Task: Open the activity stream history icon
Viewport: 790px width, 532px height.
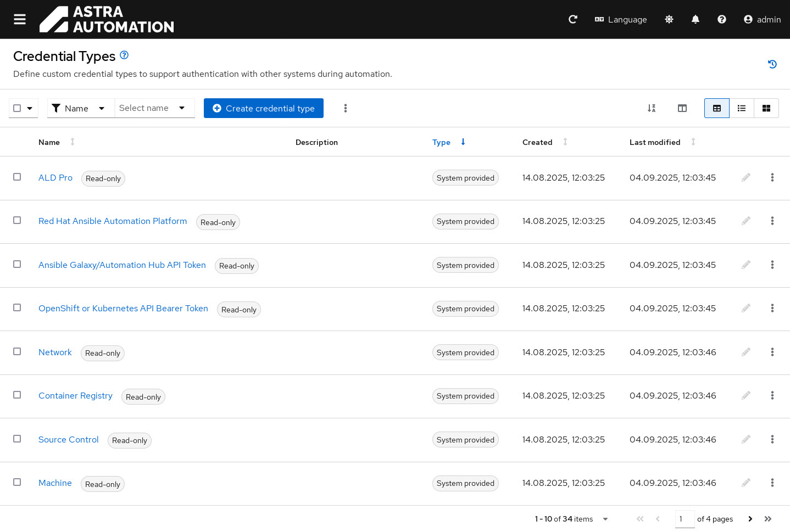Action: click(772, 64)
